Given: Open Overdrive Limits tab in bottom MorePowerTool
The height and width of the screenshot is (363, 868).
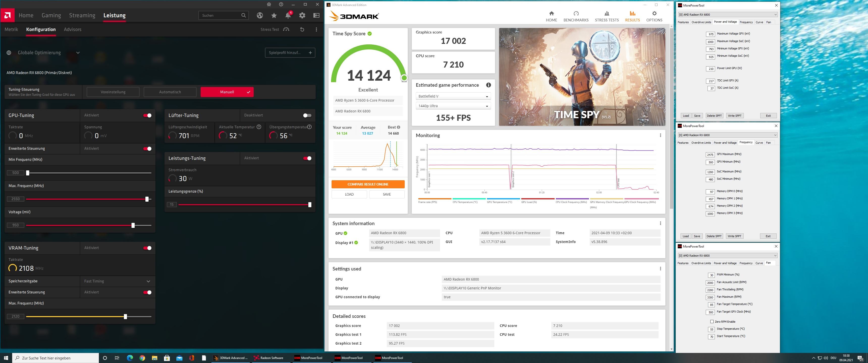Looking at the screenshot, I should point(701,263).
